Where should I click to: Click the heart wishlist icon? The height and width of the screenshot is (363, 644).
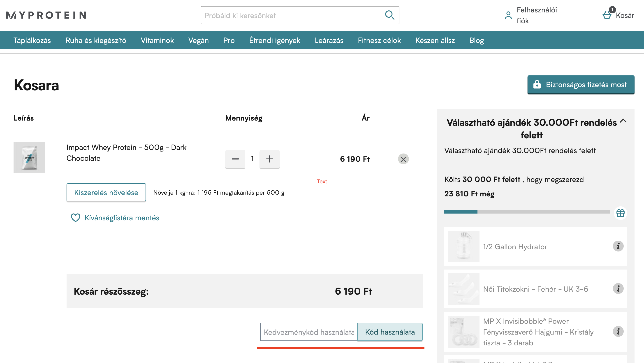[75, 218]
